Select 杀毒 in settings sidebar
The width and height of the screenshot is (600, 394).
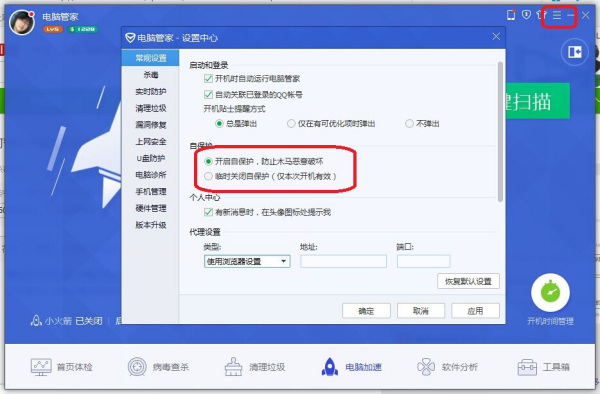click(x=150, y=75)
